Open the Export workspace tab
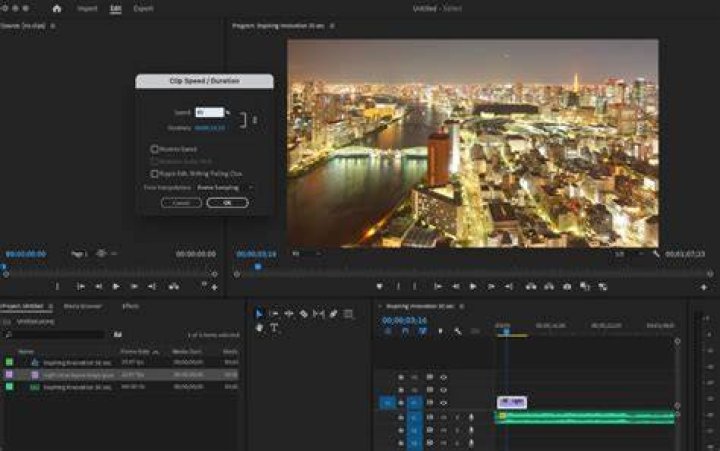Viewport: 720px width, 451px height. pos(143,8)
